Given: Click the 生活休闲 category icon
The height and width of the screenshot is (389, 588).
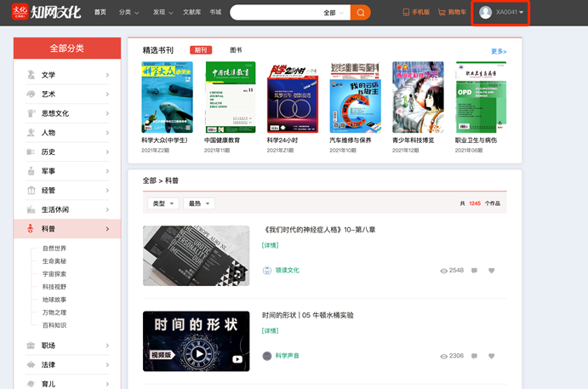Looking at the screenshot, I should 31,209.
